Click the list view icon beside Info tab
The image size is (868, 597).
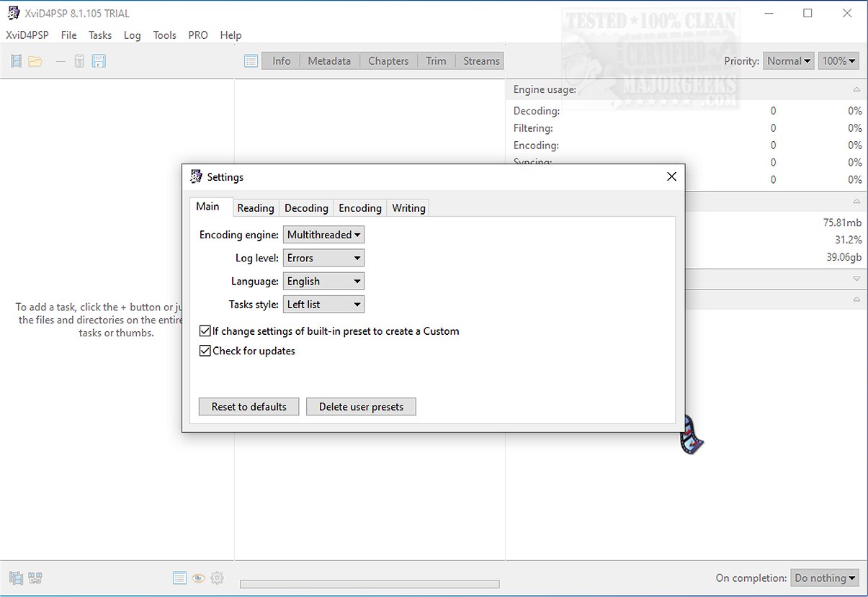click(251, 61)
